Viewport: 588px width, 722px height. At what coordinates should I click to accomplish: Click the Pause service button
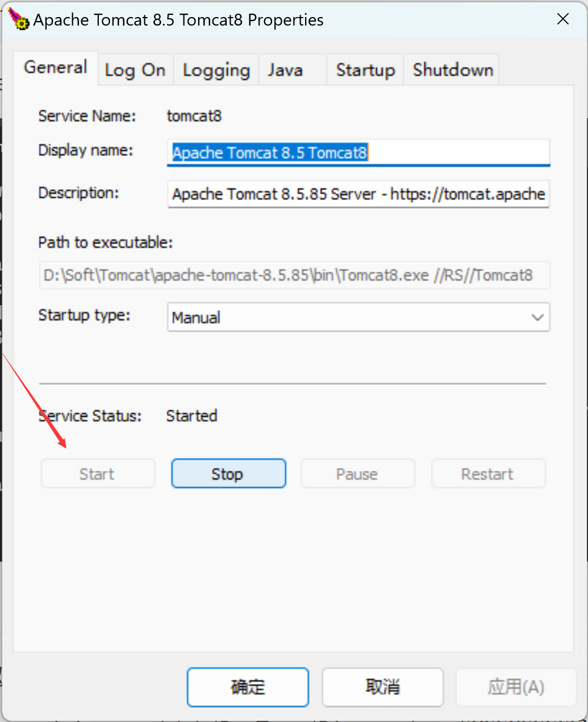pyautogui.click(x=358, y=474)
